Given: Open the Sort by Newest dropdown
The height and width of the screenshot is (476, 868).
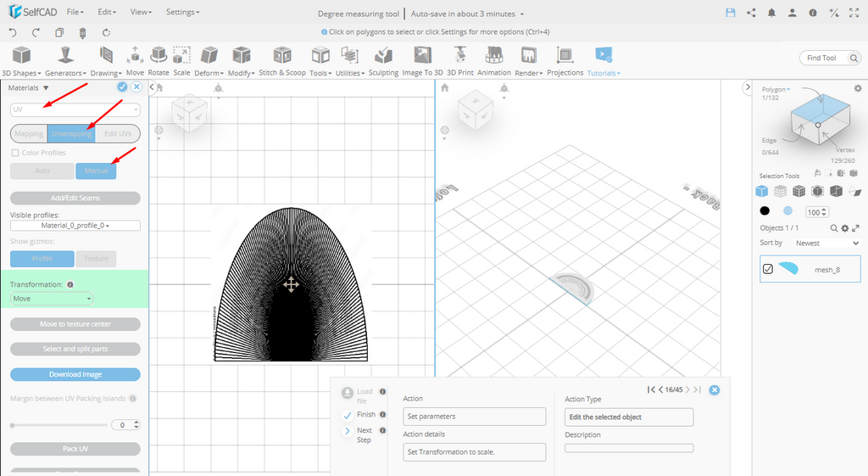Looking at the screenshot, I should (x=827, y=244).
